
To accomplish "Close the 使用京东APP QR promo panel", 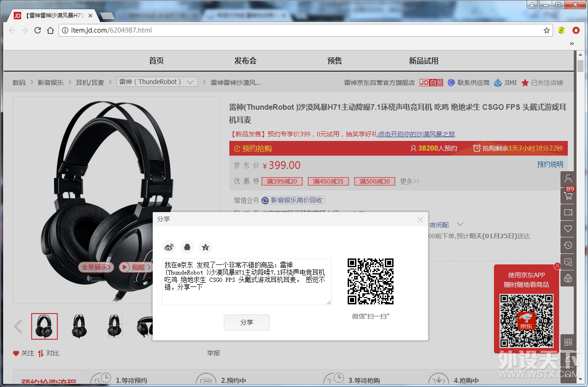I will coord(557,266).
